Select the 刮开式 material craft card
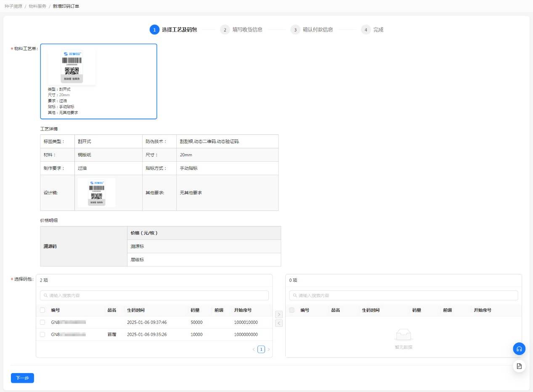 (x=98, y=82)
